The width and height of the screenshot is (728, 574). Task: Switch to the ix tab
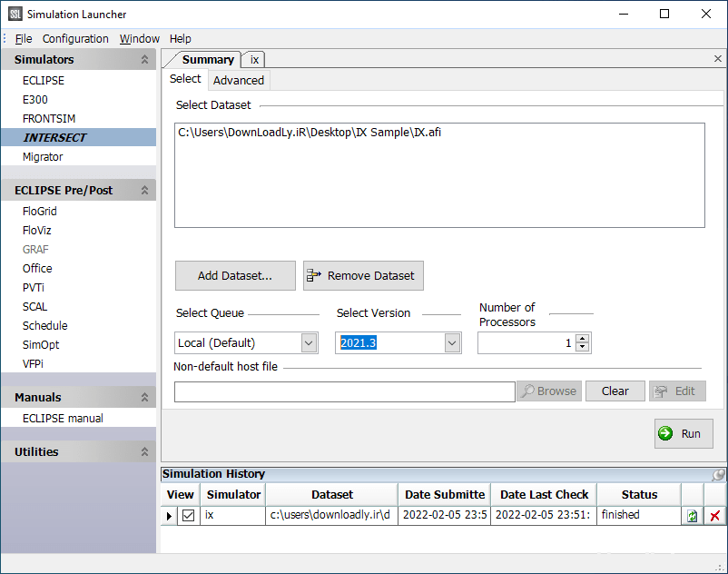[254, 60]
